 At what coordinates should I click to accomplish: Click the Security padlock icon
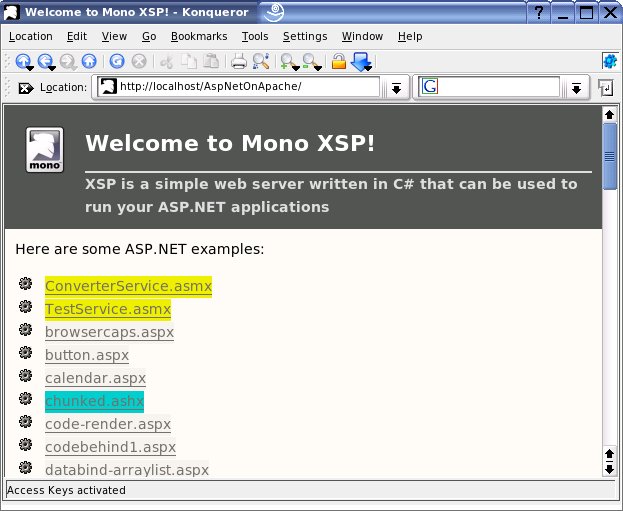click(339, 61)
